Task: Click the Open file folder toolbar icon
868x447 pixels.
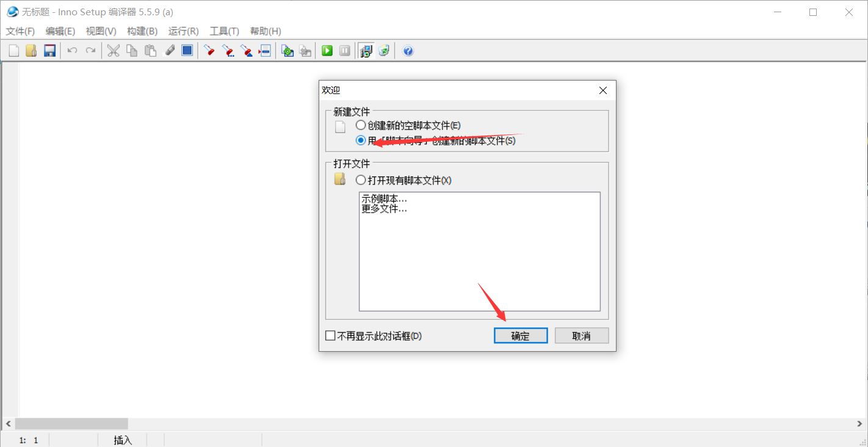Action: pyautogui.click(x=32, y=51)
